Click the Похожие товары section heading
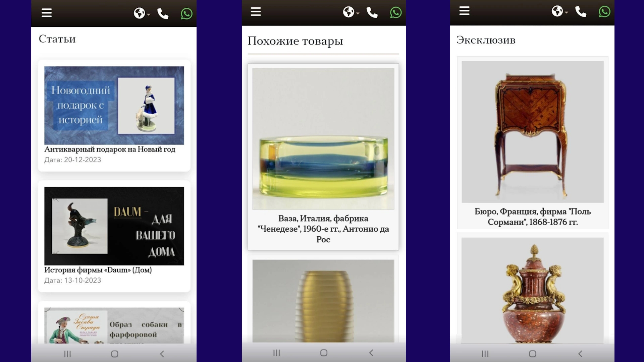This screenshot has height=362, width=644. [296, 41]
